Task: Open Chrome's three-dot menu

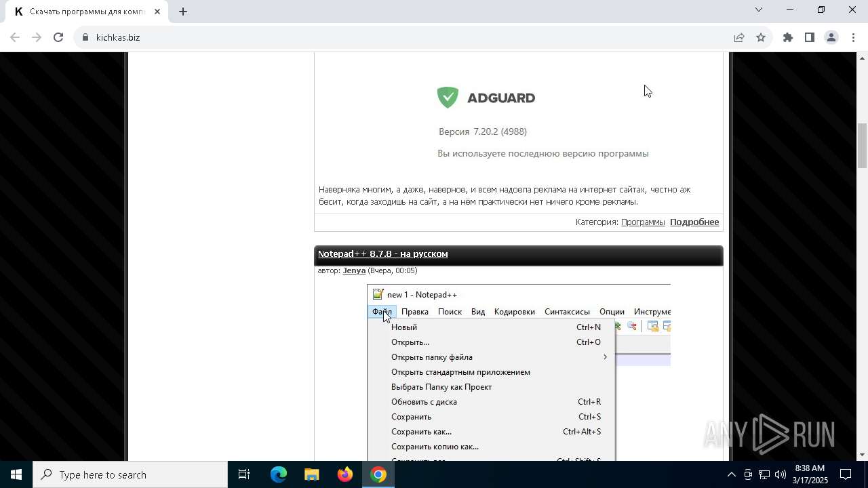Action: click(853, 37)
